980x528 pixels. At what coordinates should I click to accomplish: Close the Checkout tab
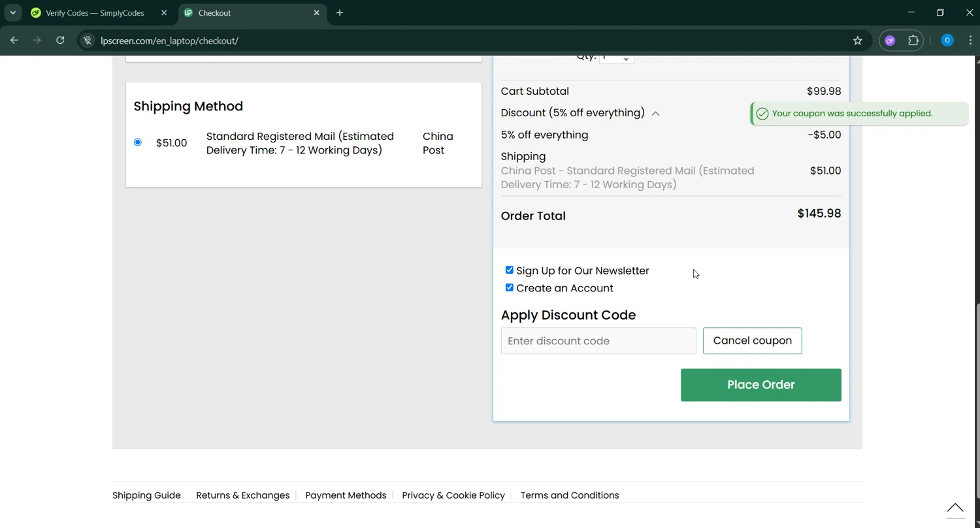point(317,12)
